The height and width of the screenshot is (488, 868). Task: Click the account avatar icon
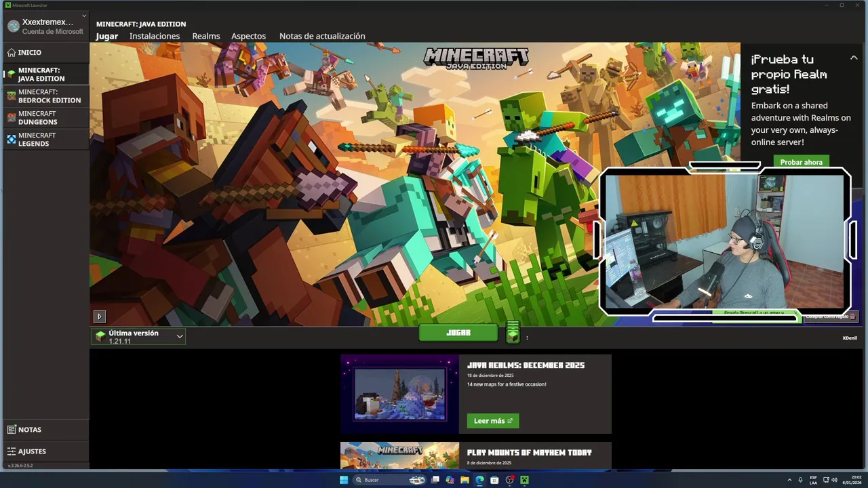tap(13, 26)
